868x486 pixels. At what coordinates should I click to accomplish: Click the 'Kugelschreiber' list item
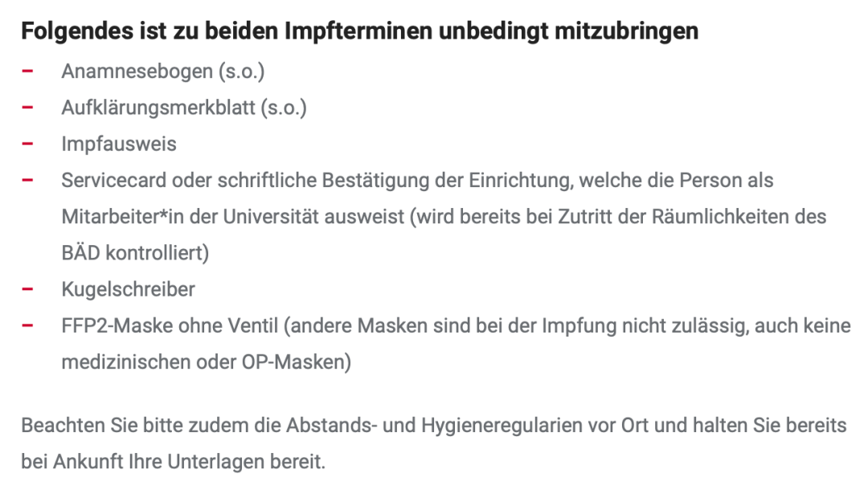pyautogui.click(x=129, y=289)
